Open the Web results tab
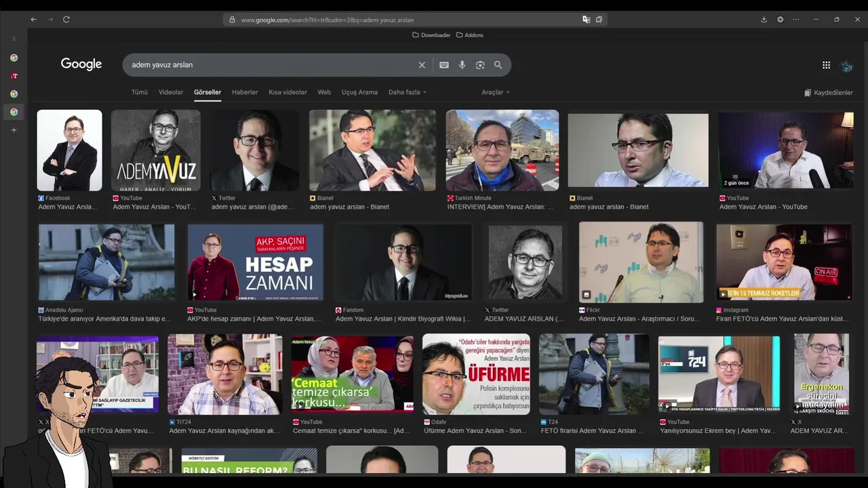Screen dimensions: 868x488 point(324,92)
